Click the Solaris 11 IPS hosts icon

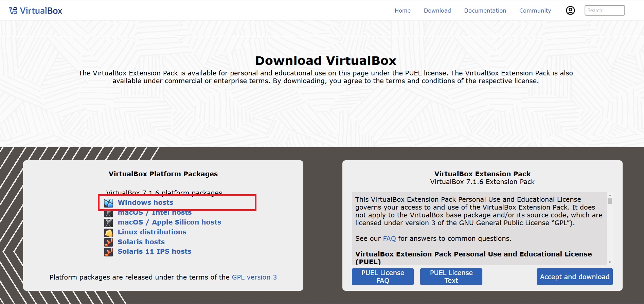108,252
